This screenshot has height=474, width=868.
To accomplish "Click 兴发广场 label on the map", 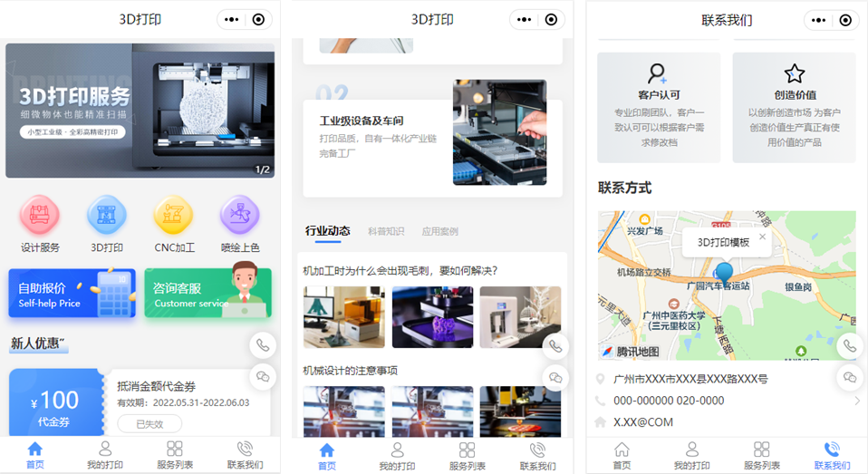I will 644,230.
